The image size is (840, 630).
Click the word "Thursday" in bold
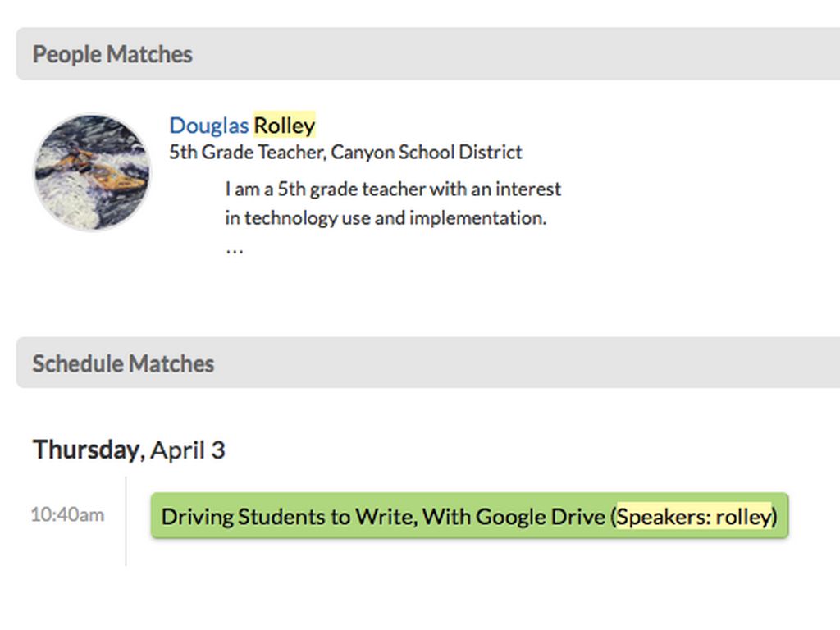click(85, 450)
